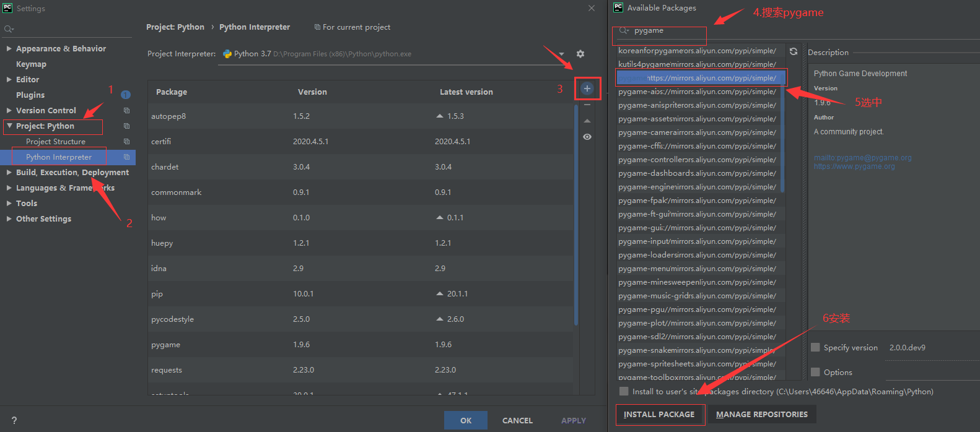Expand the Version Control section
980x432 pixels.
[x=9, y=110]
